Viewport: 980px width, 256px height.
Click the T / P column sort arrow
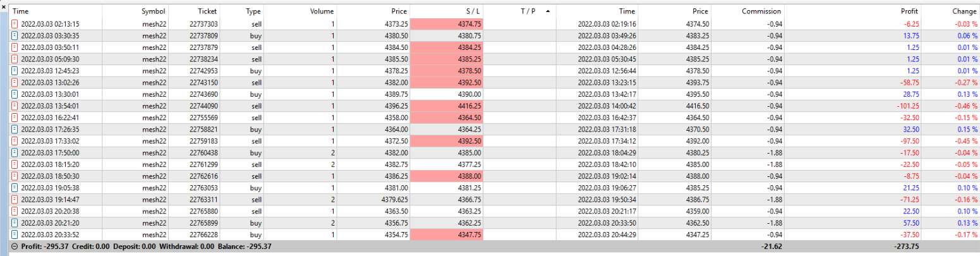547,11
